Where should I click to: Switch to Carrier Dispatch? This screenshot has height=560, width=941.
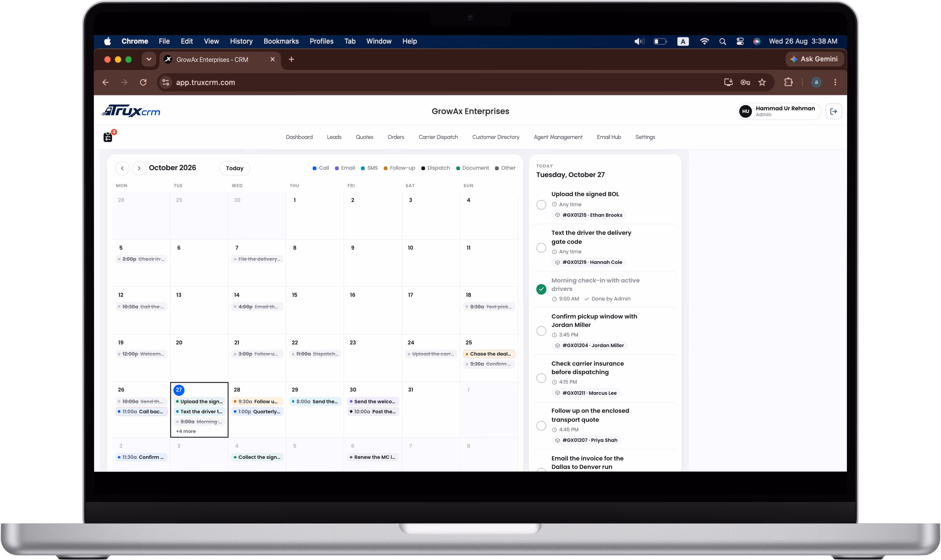point(438,137)
